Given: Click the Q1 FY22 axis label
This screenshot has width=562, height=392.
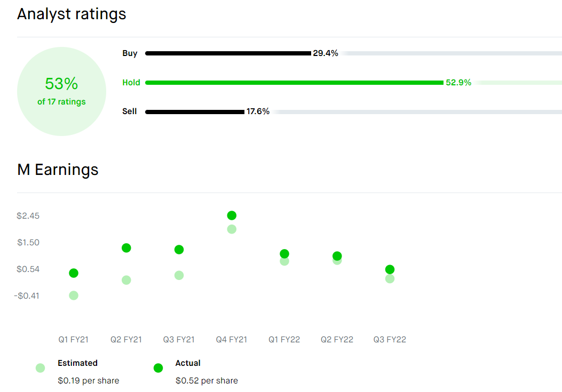Looking at the screenshot, I should 284,340.
